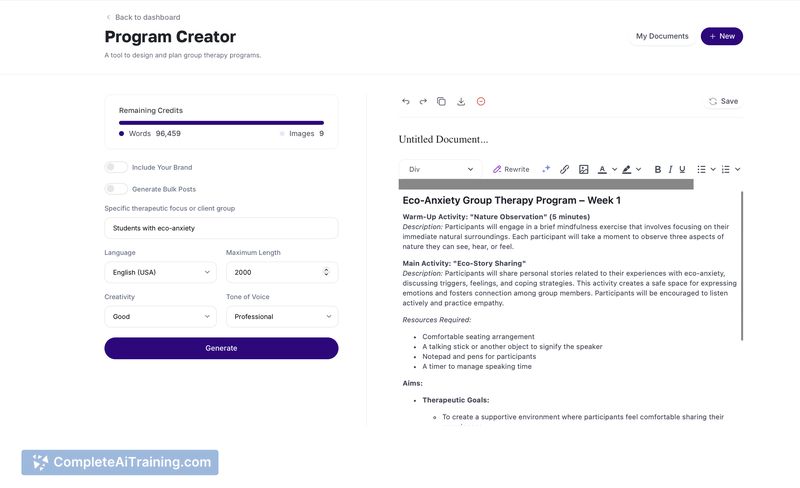Click the red delete circle icon

coord(481,101)
